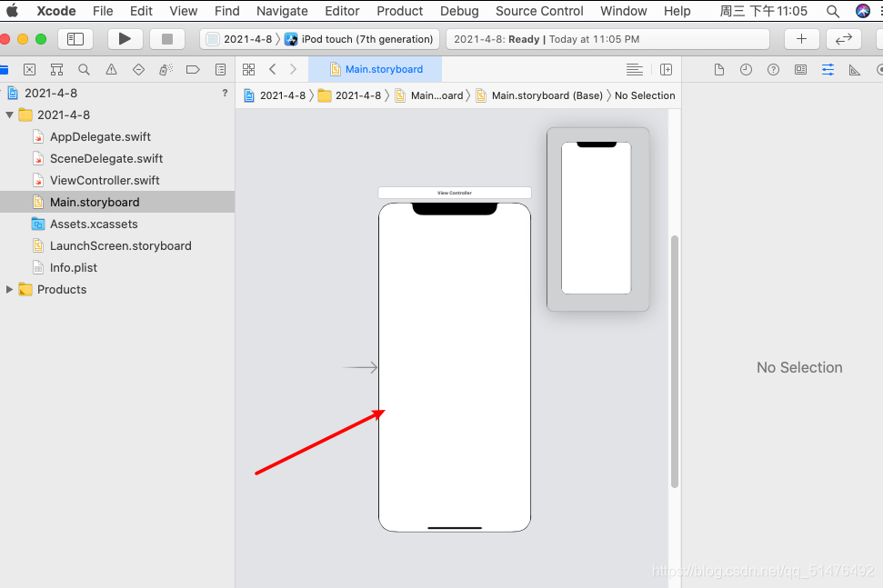The image size is (883, 588).
Task: Open the History inspector clock icon
Action: 748,69
